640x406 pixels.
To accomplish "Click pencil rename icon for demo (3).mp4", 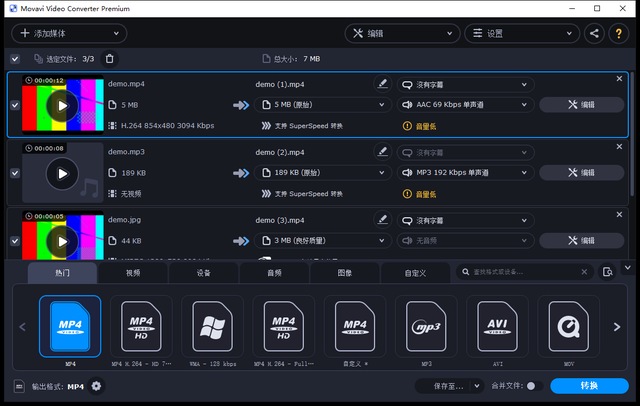I will 382,220.
